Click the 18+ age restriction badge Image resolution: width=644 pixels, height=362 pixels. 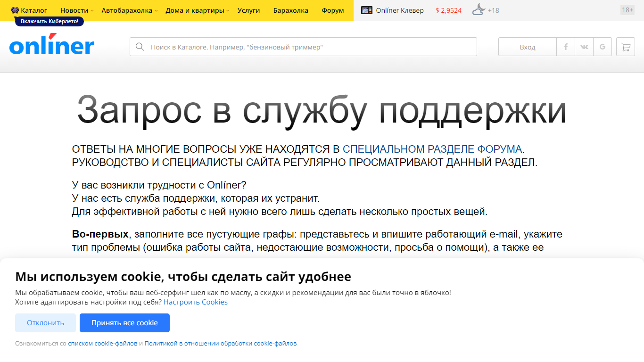627,10
